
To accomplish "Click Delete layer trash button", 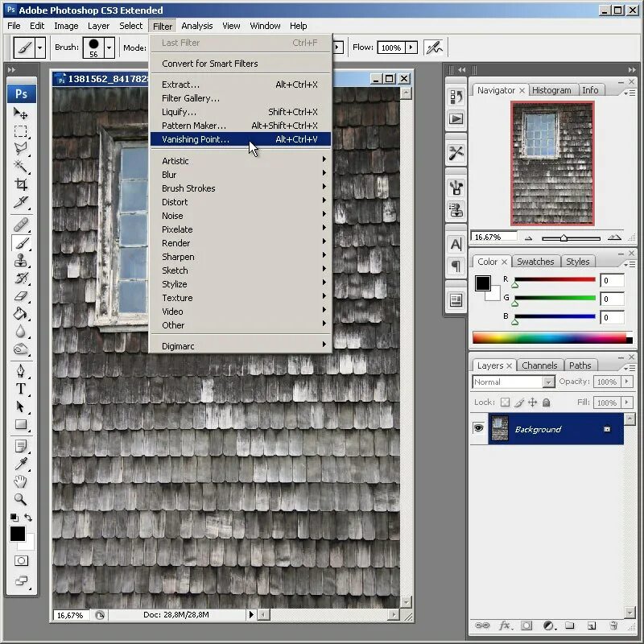I will (x=613, y=625).
